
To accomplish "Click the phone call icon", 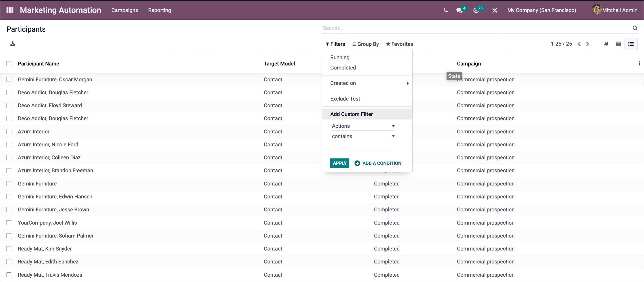I will 445,10.
